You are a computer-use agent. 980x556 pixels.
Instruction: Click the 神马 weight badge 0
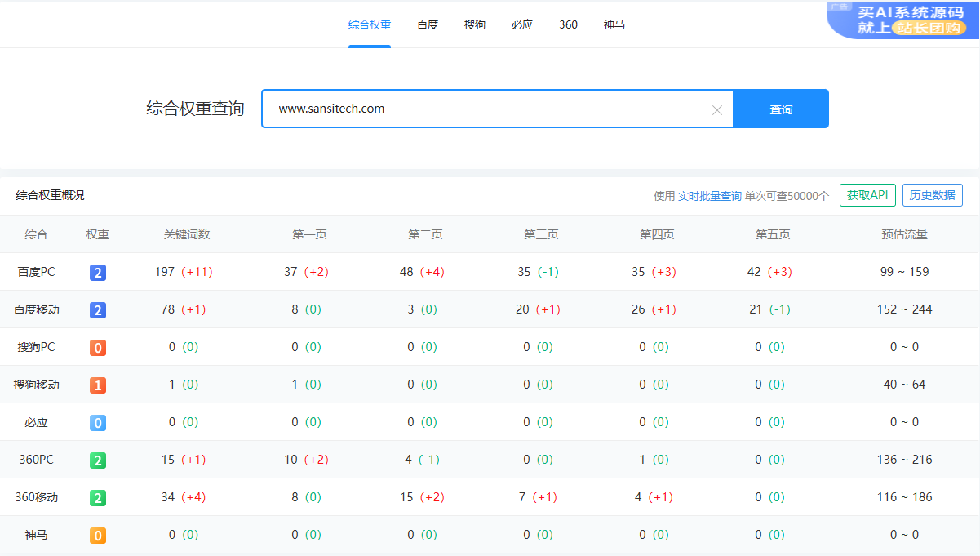point(98,536)
